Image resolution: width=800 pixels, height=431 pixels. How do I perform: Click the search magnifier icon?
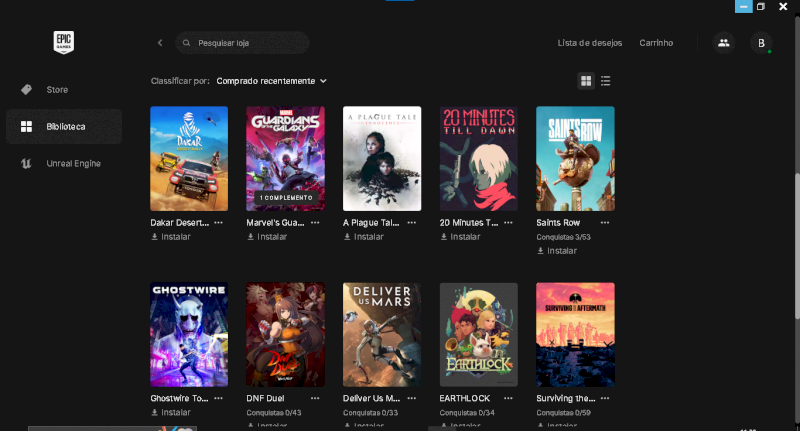187,43
